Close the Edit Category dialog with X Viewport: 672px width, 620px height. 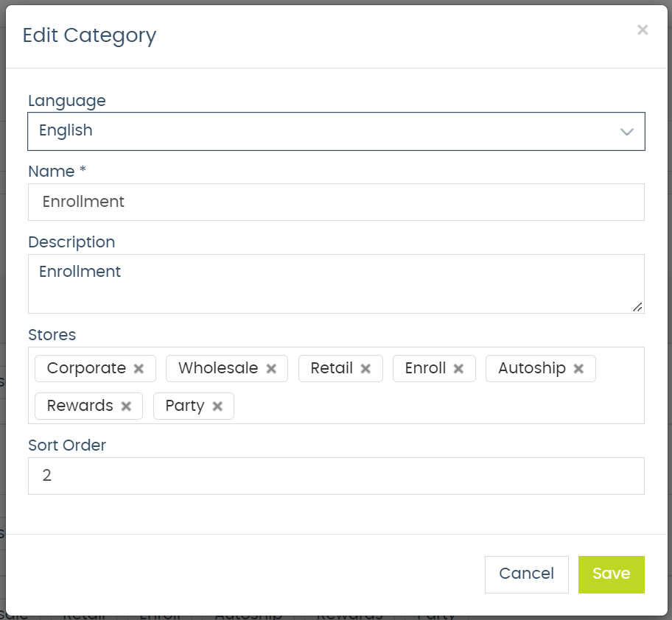click(642, 30)
